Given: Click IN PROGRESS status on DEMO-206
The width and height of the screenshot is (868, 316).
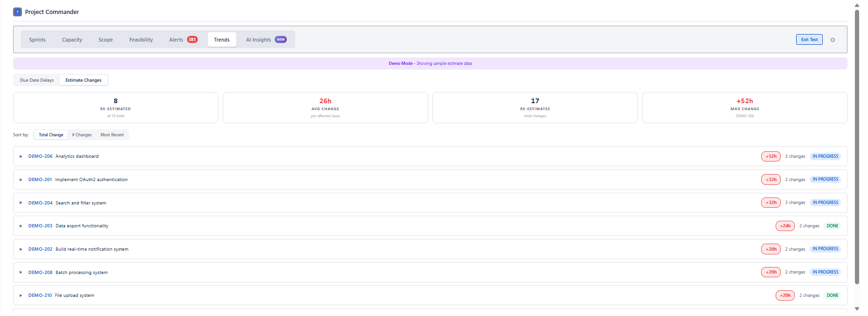Looking at the screenshot, I should (x=825, y=156).
